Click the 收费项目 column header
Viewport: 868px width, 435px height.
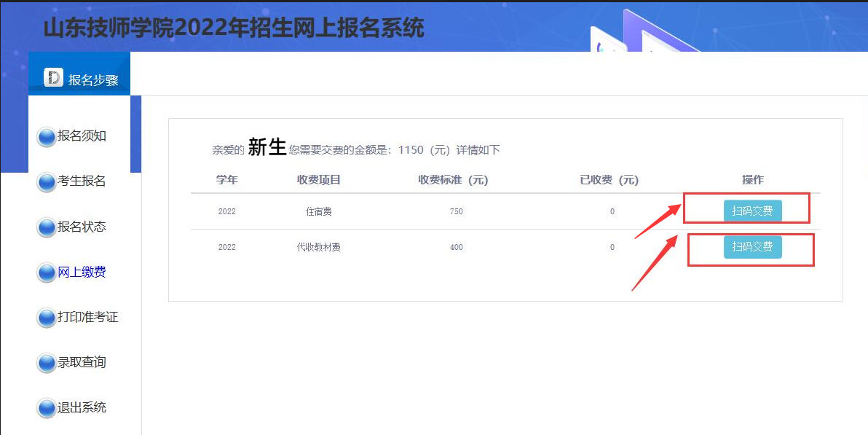coord(318,180)
